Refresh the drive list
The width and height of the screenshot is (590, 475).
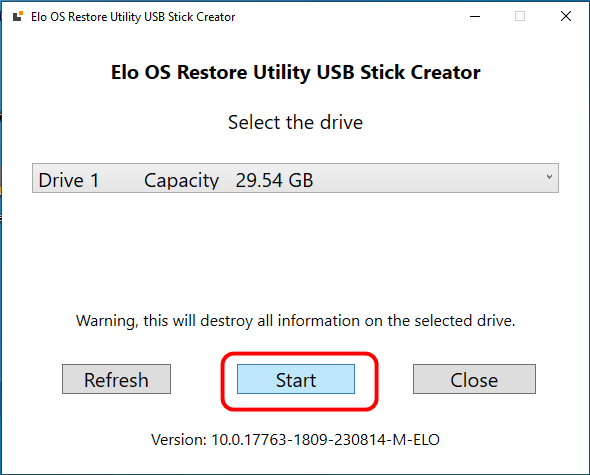pyautogui.click(x=116, y=379)
